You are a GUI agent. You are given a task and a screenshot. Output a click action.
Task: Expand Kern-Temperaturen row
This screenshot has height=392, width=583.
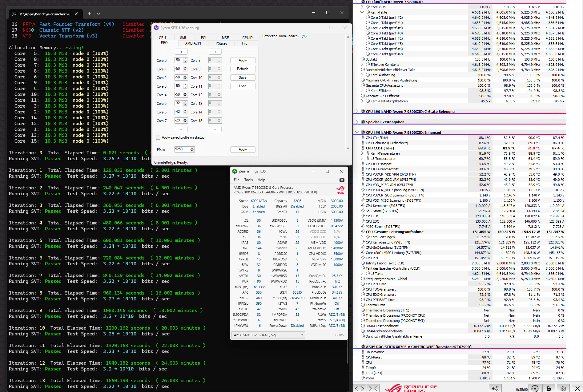click(362, 153)
